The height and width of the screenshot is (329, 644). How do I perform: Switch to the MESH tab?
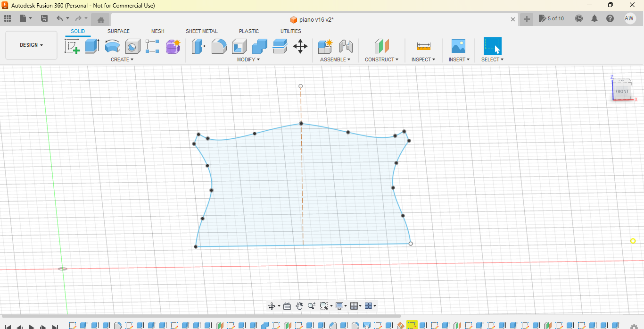coord(158,31)
